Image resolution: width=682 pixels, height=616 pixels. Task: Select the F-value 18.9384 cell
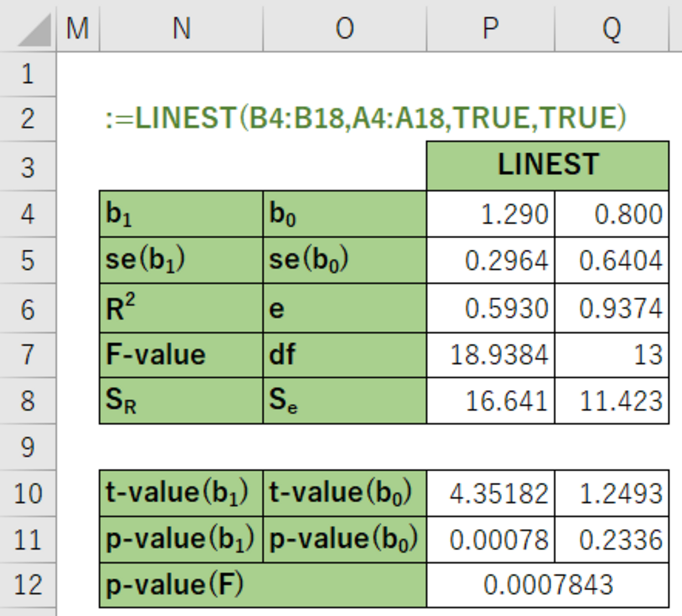pyautogui.click(x=491, y=355)
